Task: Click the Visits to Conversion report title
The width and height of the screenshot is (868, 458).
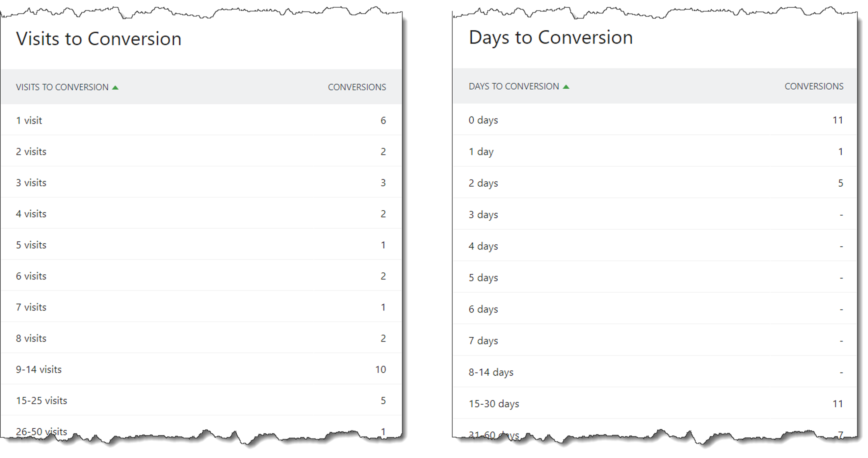Action: pos(99,39)
